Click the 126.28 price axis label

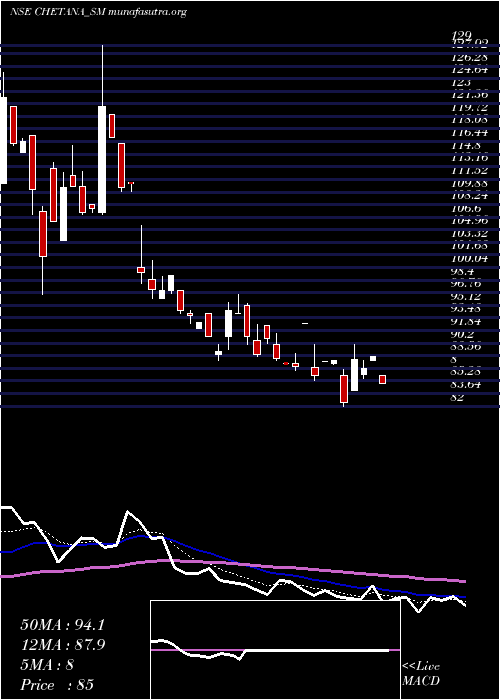pos(469,58)
